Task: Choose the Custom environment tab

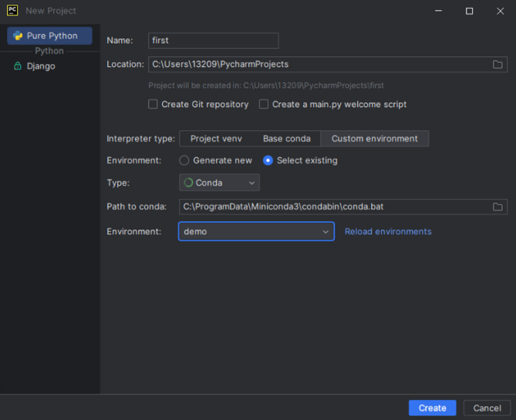Action: click(374, 139)
